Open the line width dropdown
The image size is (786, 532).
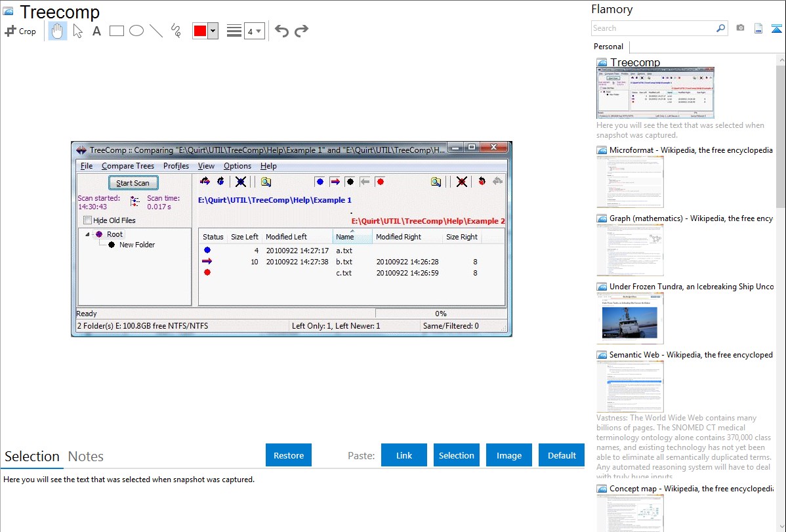point(254,31)
